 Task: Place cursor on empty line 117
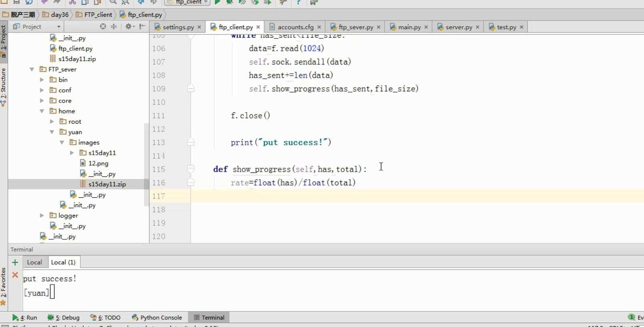pos(417,196)
